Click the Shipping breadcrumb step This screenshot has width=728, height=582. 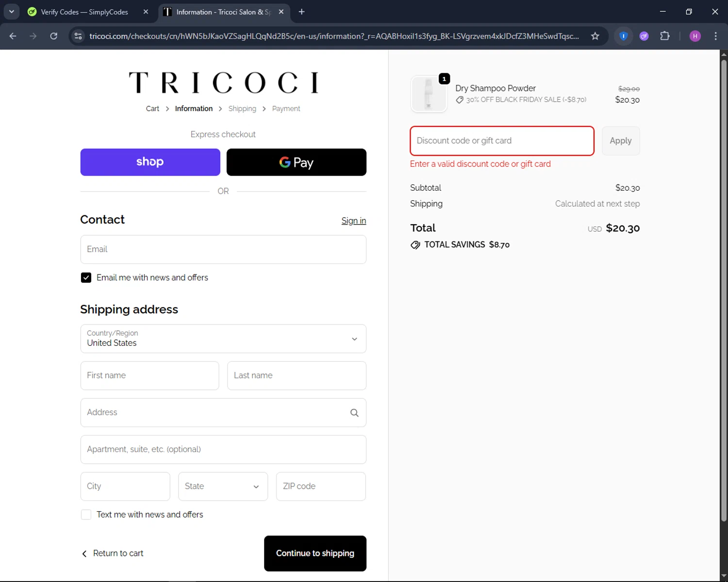[x=242, y=109]
